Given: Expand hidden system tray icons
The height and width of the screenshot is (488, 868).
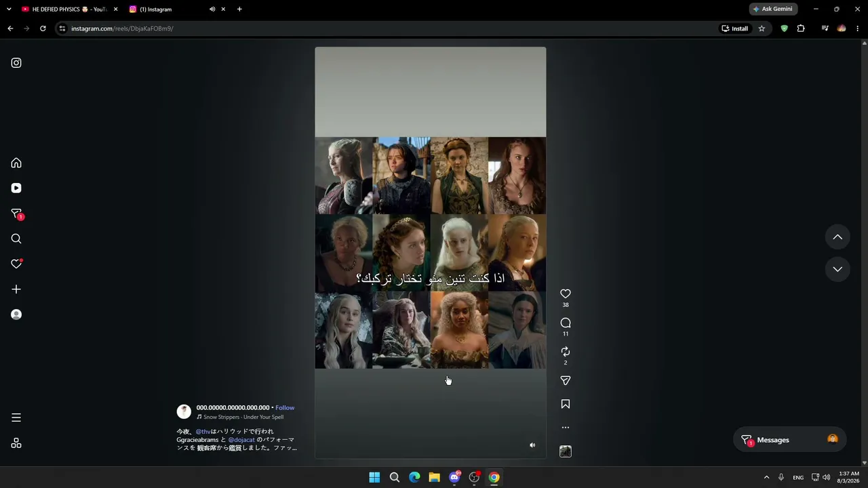Looking at the screenshot, I should coord(766,477).
